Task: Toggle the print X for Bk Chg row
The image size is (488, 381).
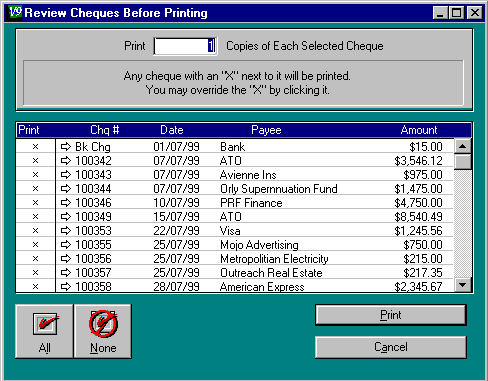Action: click(x=35, y=146)
